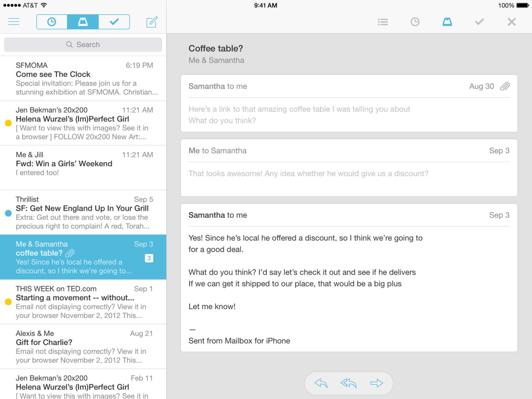Select the Inbox segment in the left panel
This screenshot has height=399, width=532.
pyautogui.click(x=83, y=22)
